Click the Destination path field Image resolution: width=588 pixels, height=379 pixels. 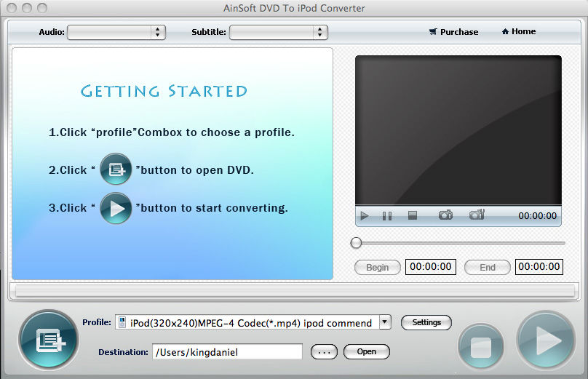point(227,351)
